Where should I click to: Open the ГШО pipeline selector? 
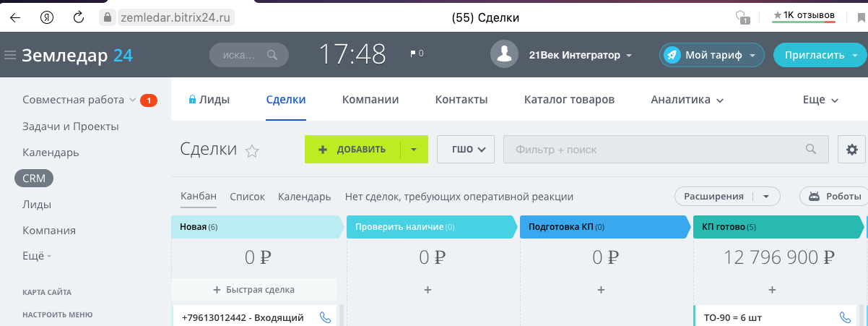click(x=466, y=150)
